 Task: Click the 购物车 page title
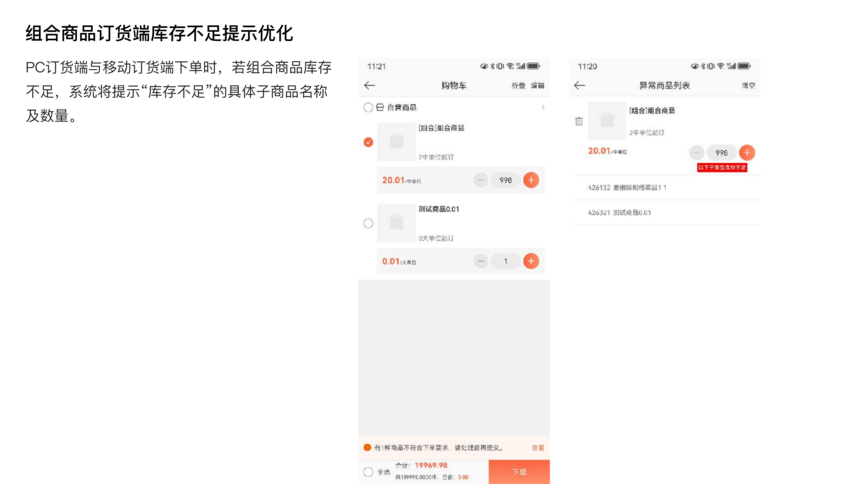[454, 86]
